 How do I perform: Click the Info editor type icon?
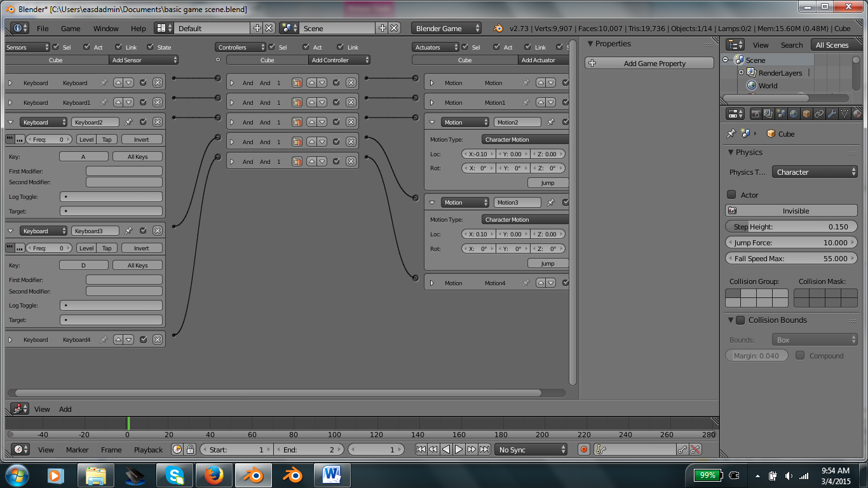pos(20,28)
